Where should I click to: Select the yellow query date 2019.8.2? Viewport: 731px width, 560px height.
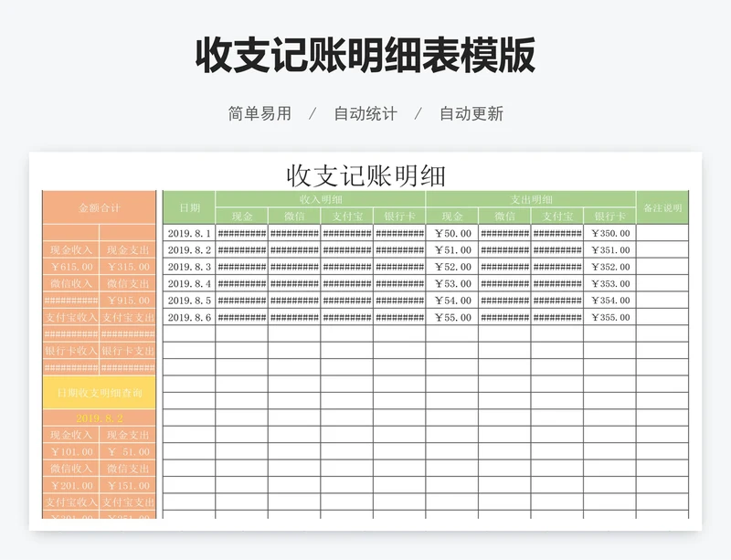pos(99,417)
